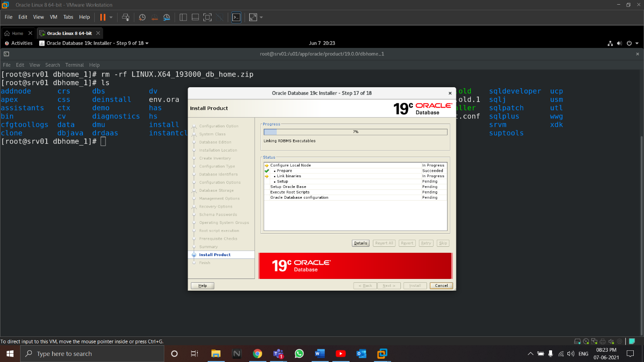Screen dimensions: 644x362
Task: Open the VMware Tabs menu
Action: [68, 17]
